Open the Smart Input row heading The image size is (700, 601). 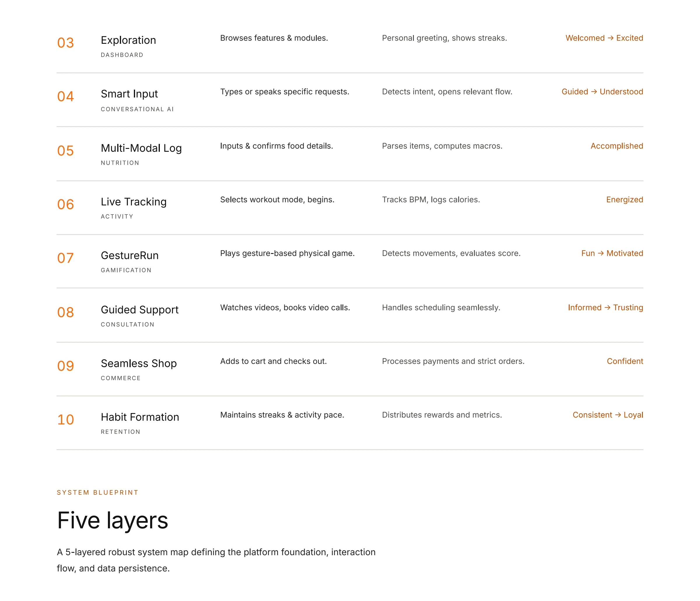(129, 94)
